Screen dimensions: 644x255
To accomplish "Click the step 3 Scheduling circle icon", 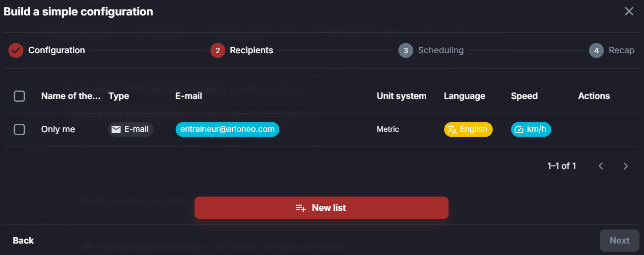I will (x=406, y=50).
